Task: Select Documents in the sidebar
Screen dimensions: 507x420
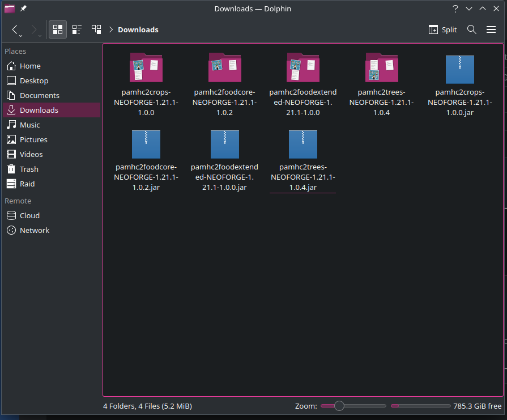Action: (39, 95)
